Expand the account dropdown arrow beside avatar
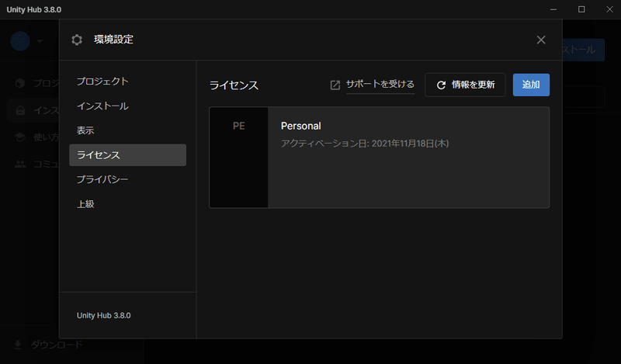Screen dimensions: 621x364 tap(40, 41)
